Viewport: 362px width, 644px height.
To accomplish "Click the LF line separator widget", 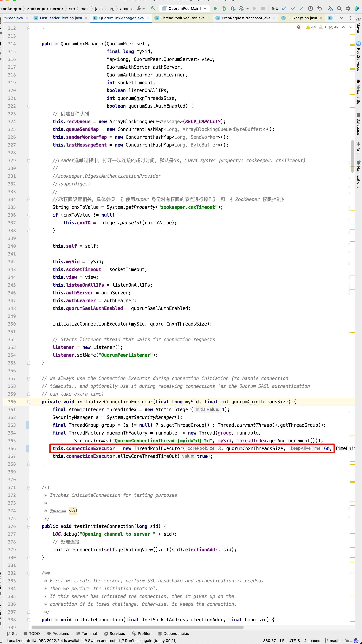I will coord(282,640).
